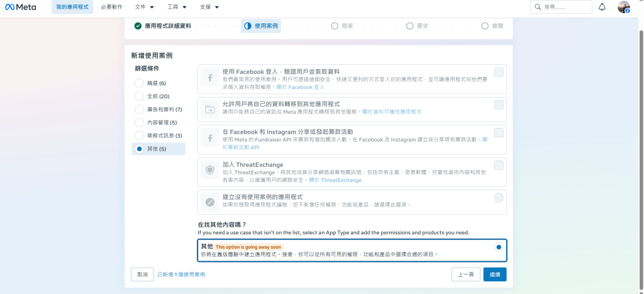The height and width of the screenshot is (294, 644).
Task: Open the profile avatar menu
Action: point(623,7)
